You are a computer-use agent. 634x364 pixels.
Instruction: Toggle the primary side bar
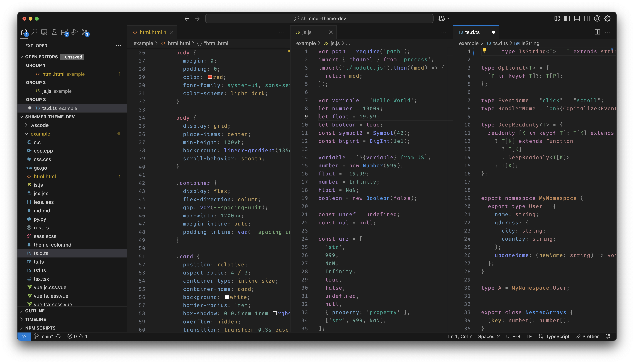(567, 19)
